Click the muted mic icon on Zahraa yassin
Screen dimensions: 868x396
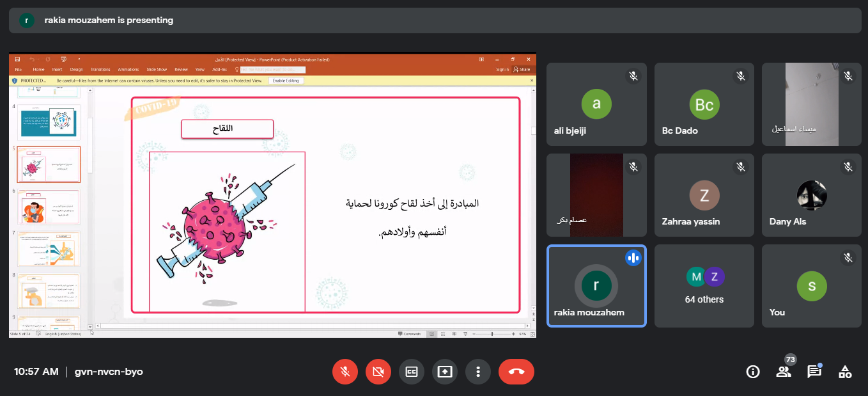point(740,167)
